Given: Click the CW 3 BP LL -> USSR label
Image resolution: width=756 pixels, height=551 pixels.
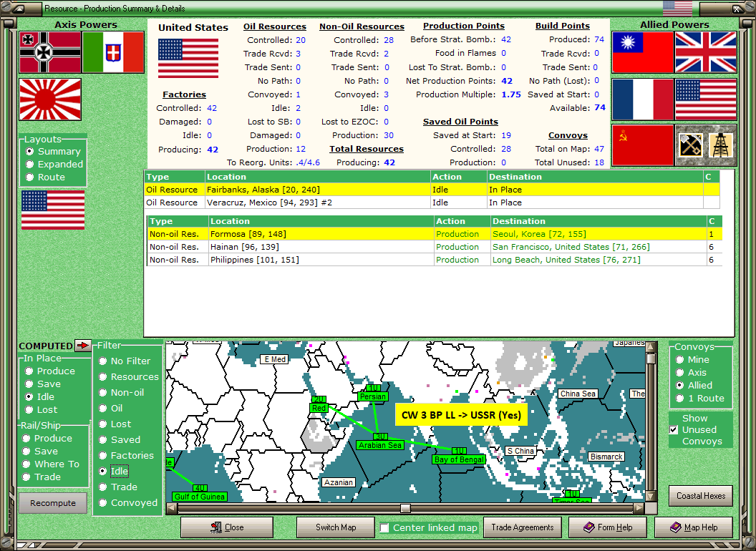Looking at the screenshot, I should point(461,415).
